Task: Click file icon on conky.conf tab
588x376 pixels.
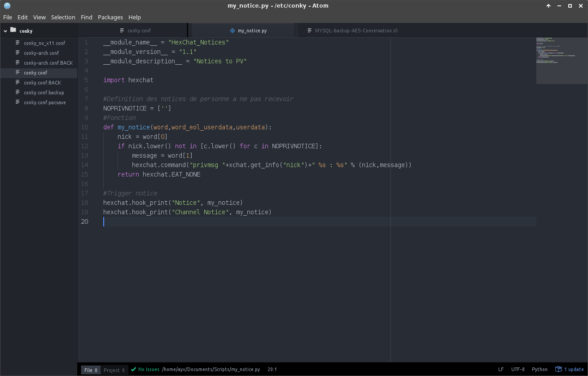Action: [x=122, y=31]
